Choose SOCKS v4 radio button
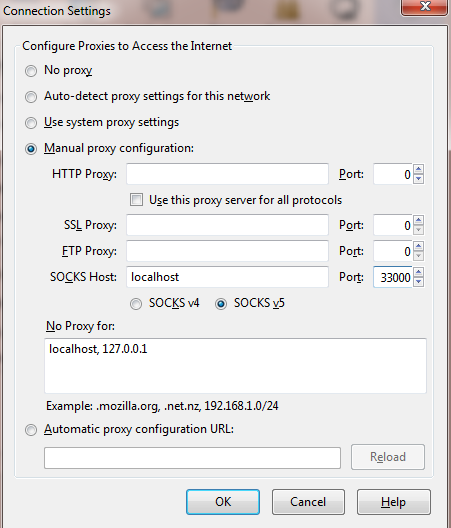451x528 pixels. 136,304
